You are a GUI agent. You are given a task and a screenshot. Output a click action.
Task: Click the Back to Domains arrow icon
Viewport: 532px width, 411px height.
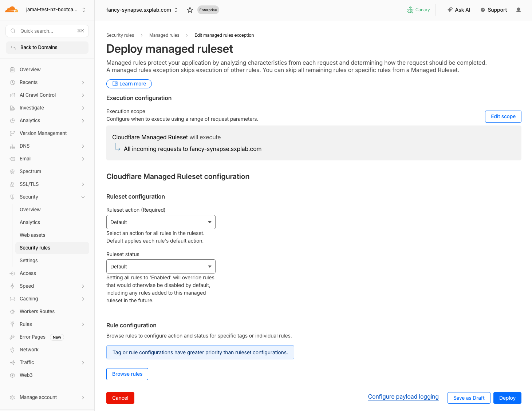[x=13, y=47]
